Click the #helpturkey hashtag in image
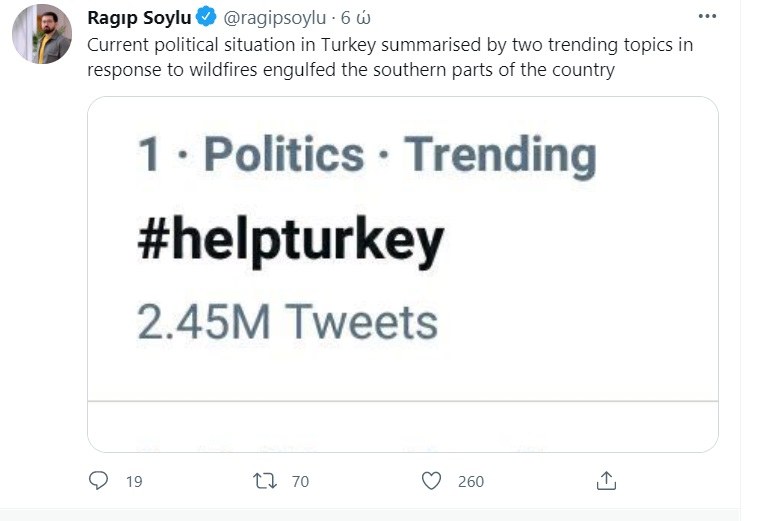The width and height of the screenshot is (770, 521). coord(289,240)
